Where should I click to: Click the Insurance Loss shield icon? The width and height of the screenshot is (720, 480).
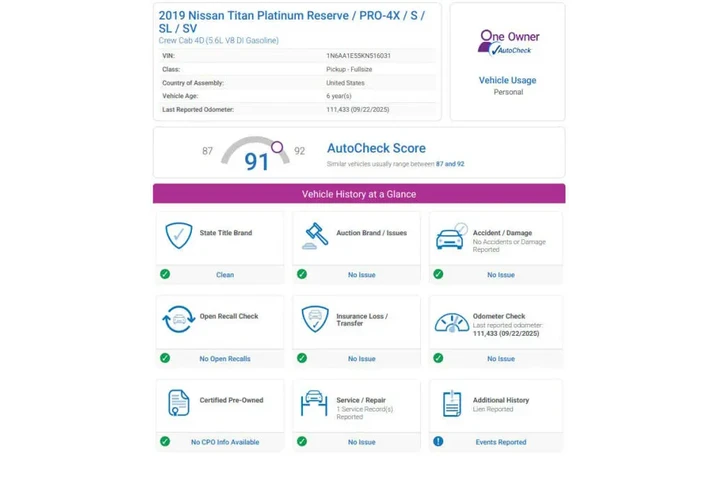(316, 320)
